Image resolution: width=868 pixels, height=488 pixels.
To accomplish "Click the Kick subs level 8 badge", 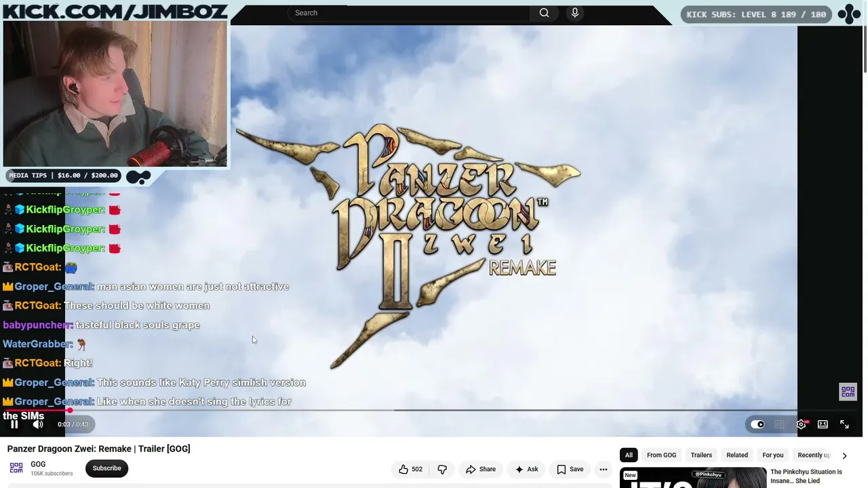I will coord(756,14).
